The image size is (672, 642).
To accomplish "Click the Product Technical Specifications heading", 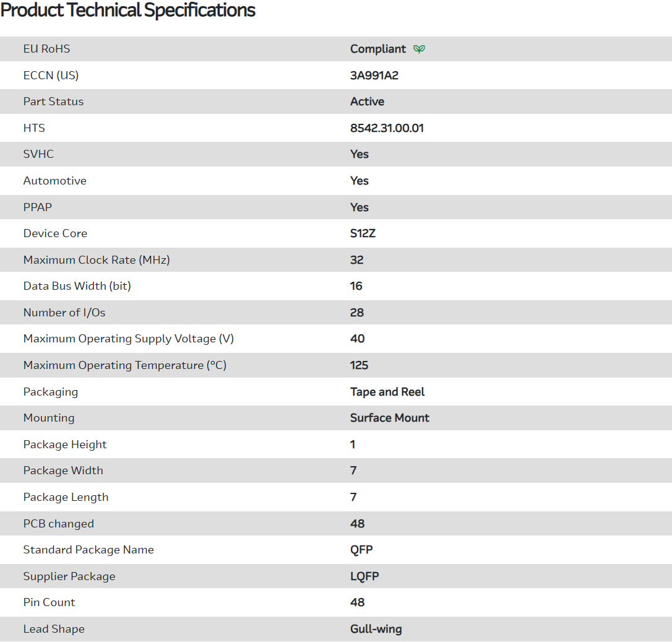I will click(x=128, y=11).
